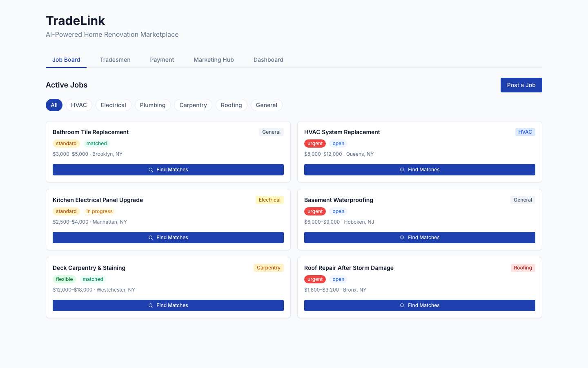The image size is (588, 368).
Task: Click $3,000–$5,000 · Brooklyn, NY text
Action: click(88, 154)
